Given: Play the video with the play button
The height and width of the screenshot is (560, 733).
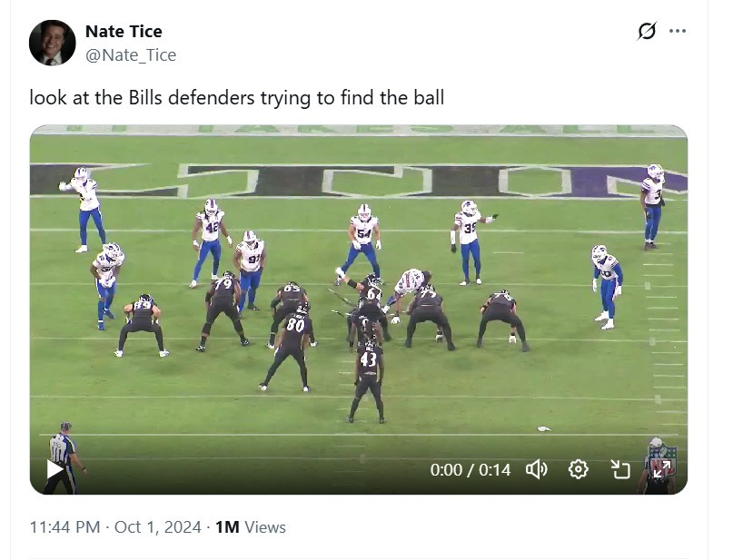Looking at the screenshot, I should point(54,469).
